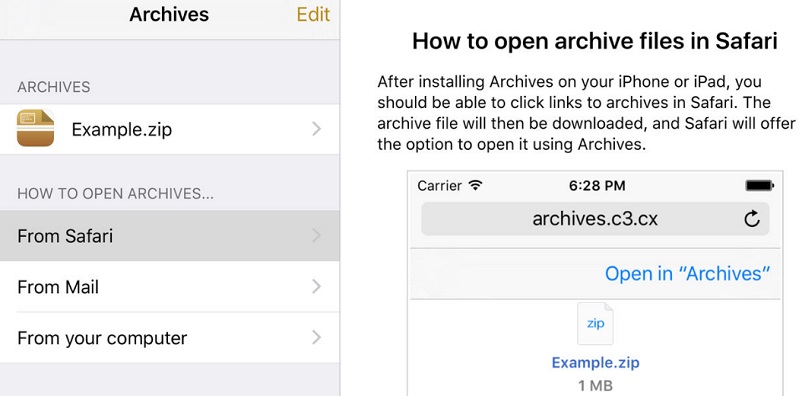Select the From your computer row
This screenshot has width=800, height=396.
coord(169,337)
